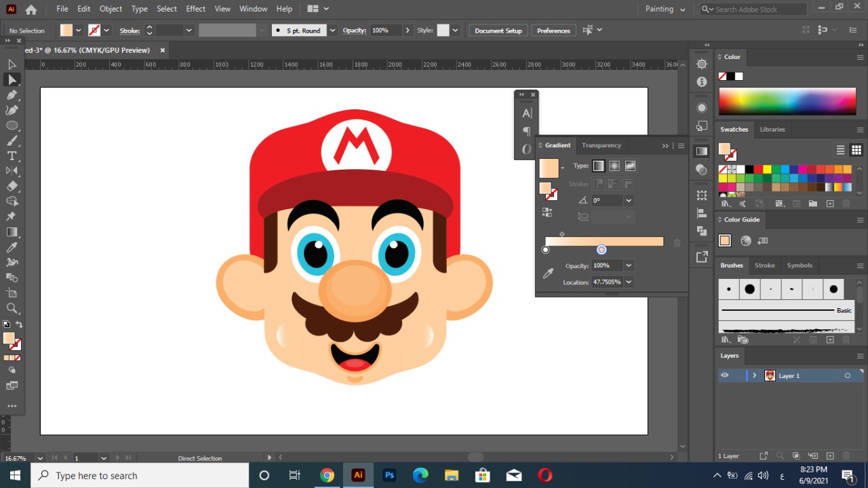
Task: Click the color spectrum bar in Color panel
Action: [x=787, y=101]
